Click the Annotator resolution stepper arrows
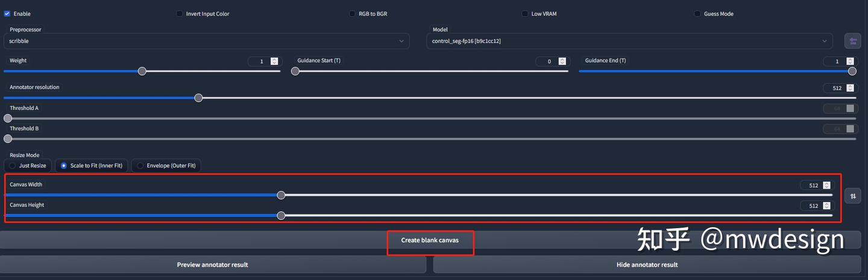 [850, 88]
